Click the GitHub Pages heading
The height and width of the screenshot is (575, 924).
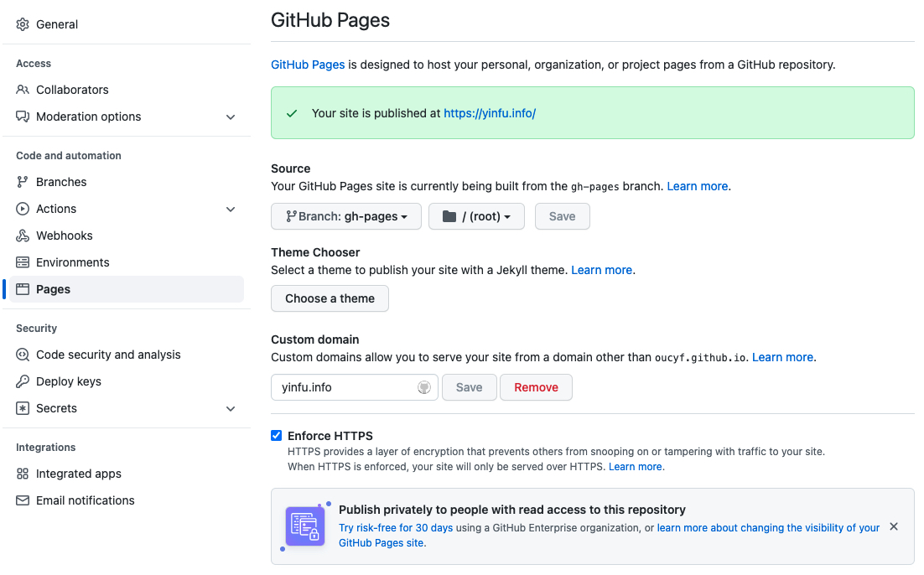330,20
